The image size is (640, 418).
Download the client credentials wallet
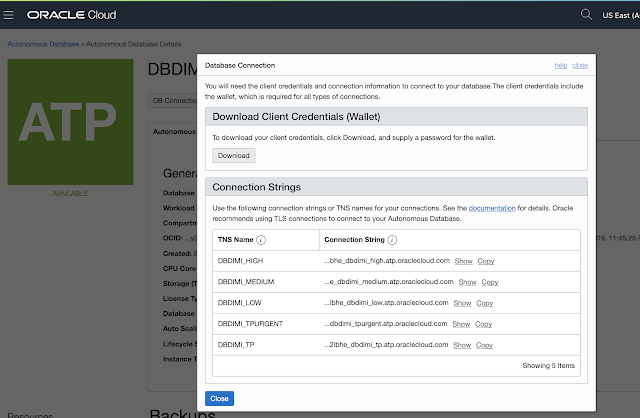[233, 156]
